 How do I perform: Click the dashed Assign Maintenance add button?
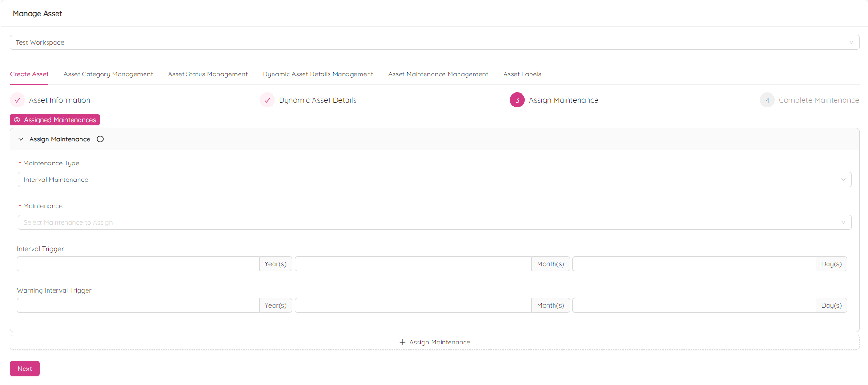[434, 342]
